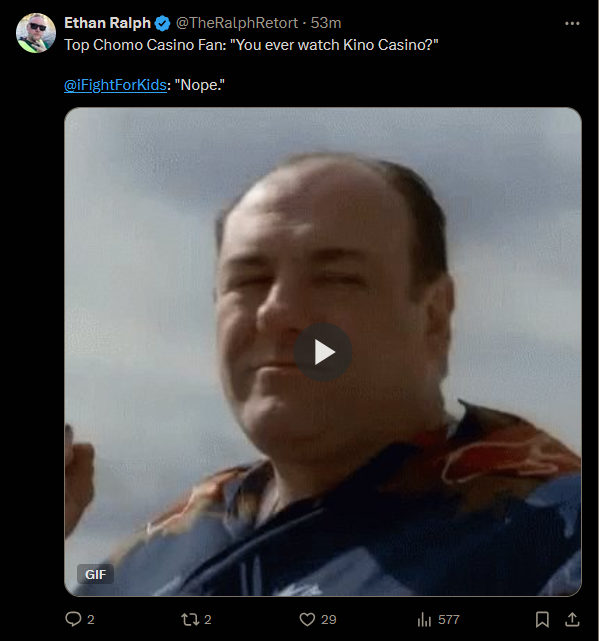Image resolution: width=599 pixels, height=641 pixels.
Task: Click Ethan Ralph's profile avatar picture
Action: [x=36, y=33]
